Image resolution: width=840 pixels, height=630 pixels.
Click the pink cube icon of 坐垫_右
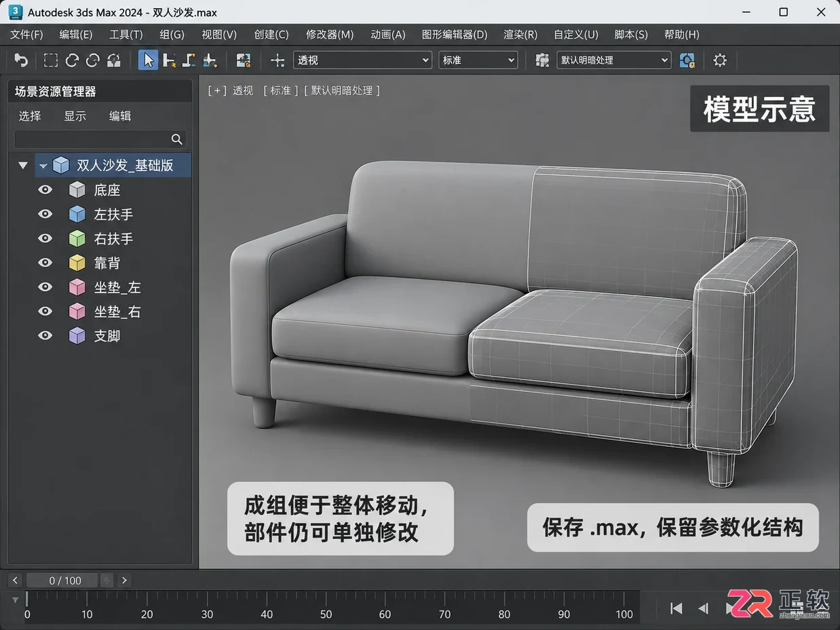pos(77,312)
